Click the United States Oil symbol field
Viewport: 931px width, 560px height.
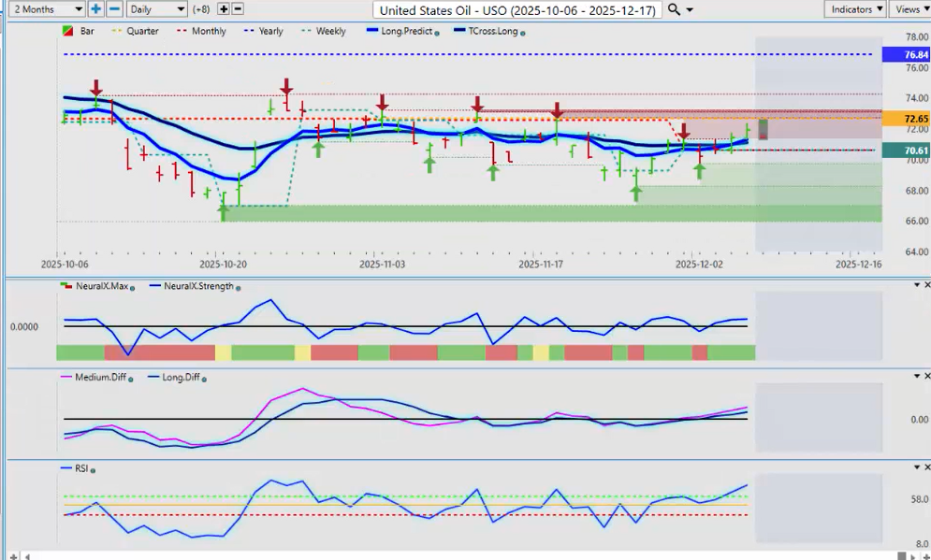tap(517, 9)
